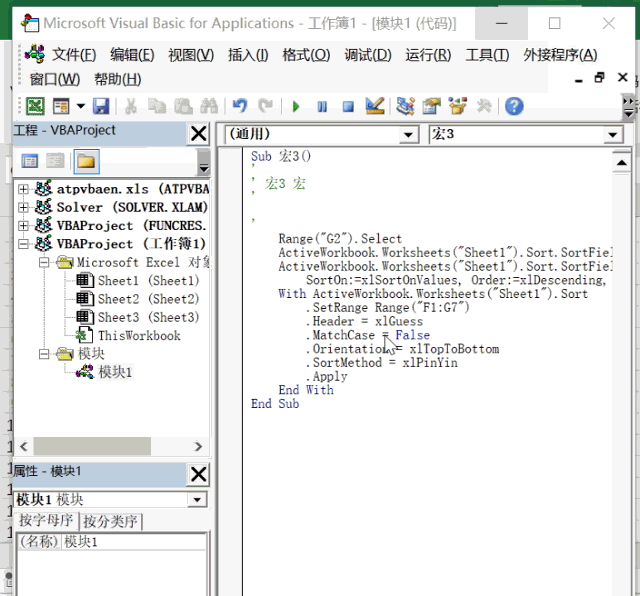Close the 工程 - VBAProject panel
The width and height of the screenshot is (640, 596).
[x=198, y=133]
